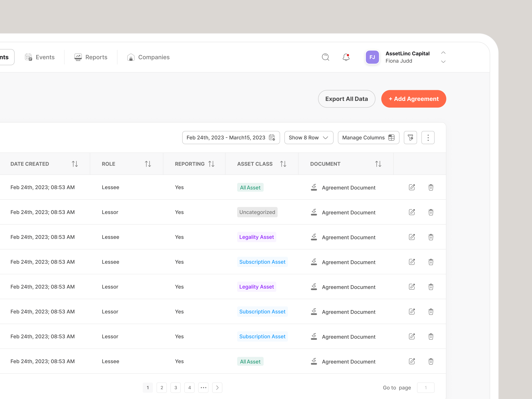Open the three-dot more options menu
Image resolution: width=532 pixels, height=399 pixels.
pyautogui.click(x=428, y=137)
